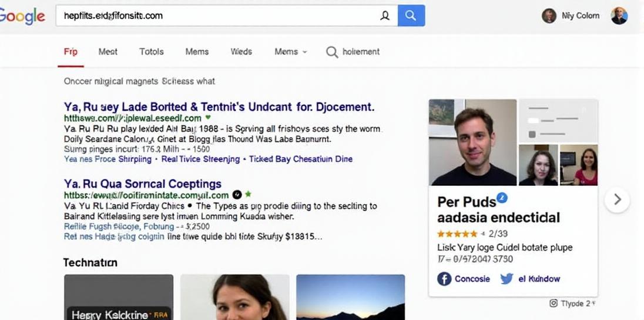Open the avatar beside Niy Colom
The image size is (644, 320).
[x=549, y=16]
